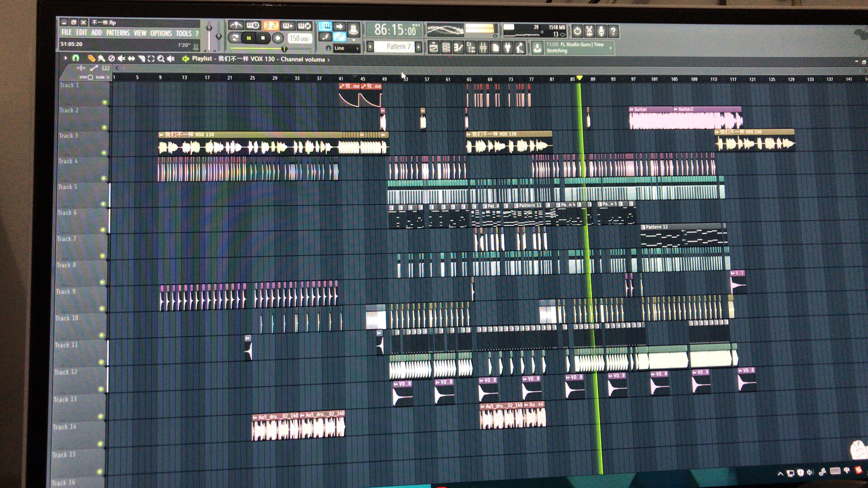Open the PATTERNS menu
868x488 pixels.
(x=118, y=33)
